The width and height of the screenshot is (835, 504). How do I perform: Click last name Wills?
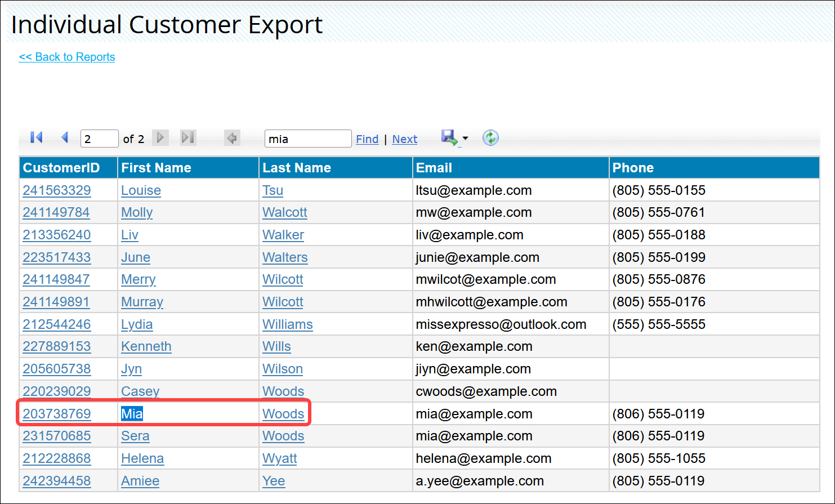(277, 346)
